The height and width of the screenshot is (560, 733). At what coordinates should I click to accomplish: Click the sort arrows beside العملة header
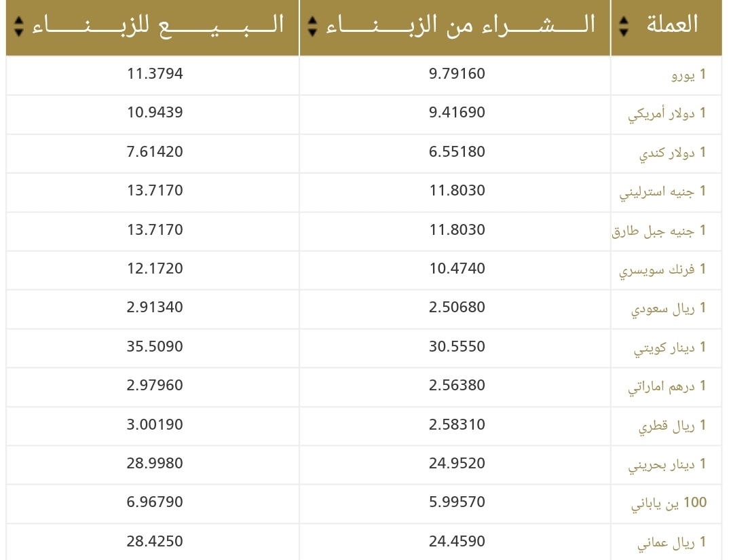624,26
